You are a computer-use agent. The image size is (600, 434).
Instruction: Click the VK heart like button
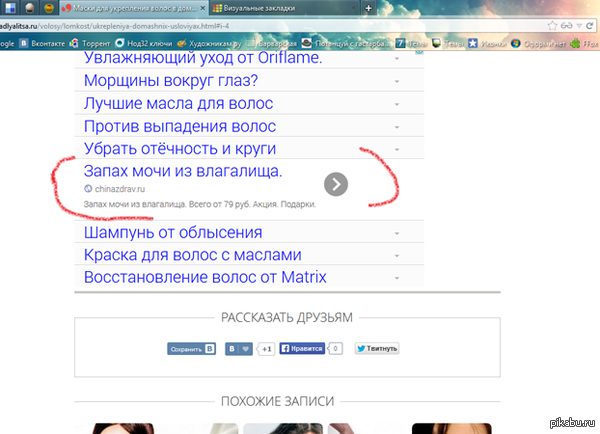pyautogui.click(x=238, y=349)
